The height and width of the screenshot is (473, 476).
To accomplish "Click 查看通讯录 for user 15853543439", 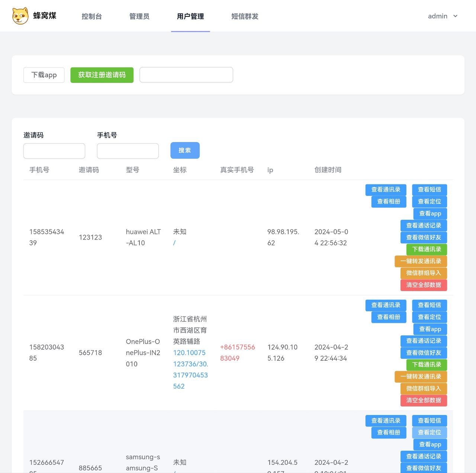I will tap(386, 190).
